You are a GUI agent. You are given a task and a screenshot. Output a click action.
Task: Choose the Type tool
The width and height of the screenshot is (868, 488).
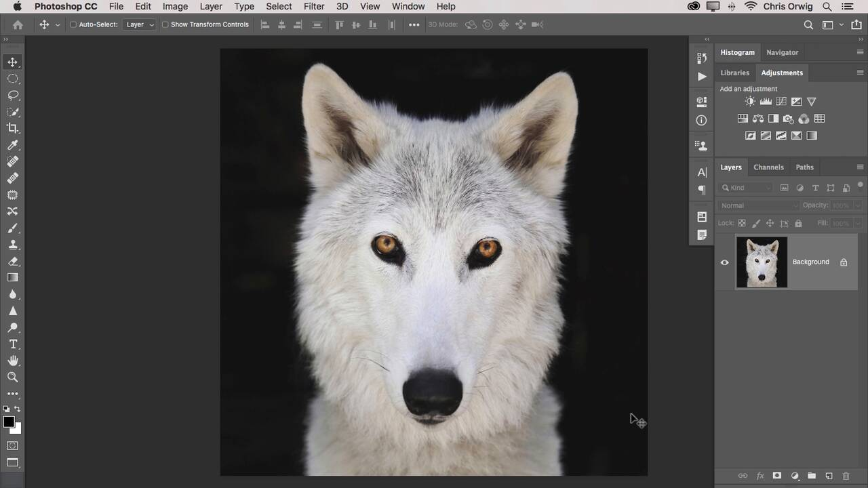click(x=13, y=344)
